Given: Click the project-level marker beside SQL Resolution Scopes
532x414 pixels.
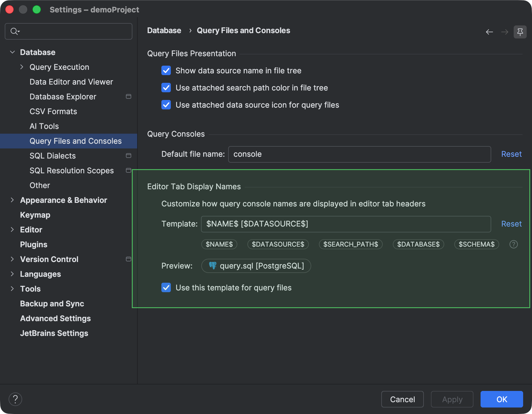Looking at the screenshot, I should (x=129, y=170).
